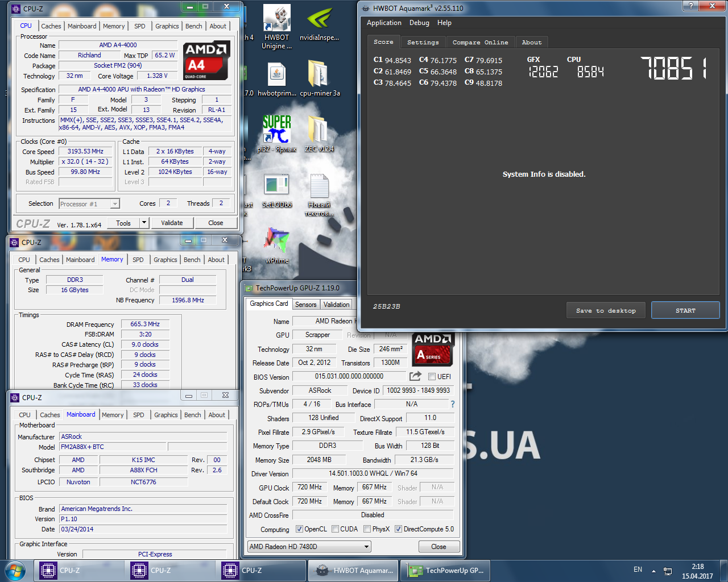
Task: Open Processor #1 selection dropdown
Action: 89,203
